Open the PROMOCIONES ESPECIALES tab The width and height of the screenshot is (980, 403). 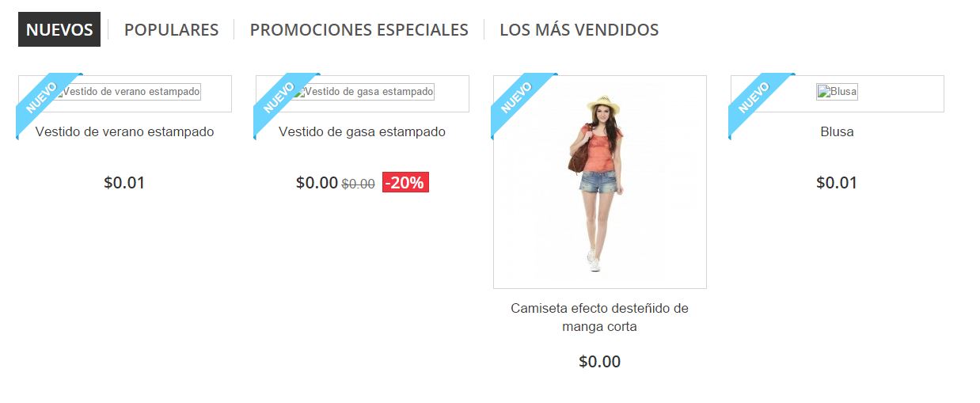359,29
